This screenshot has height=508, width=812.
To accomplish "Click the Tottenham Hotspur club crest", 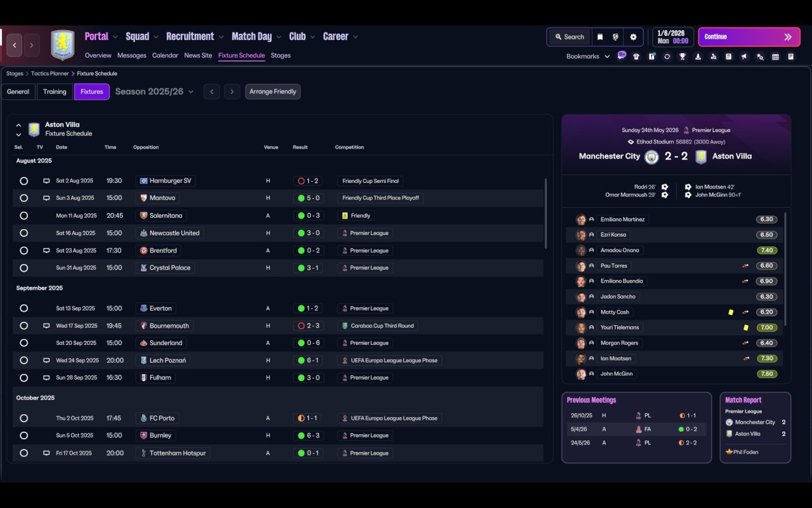I will coord(143,453).
